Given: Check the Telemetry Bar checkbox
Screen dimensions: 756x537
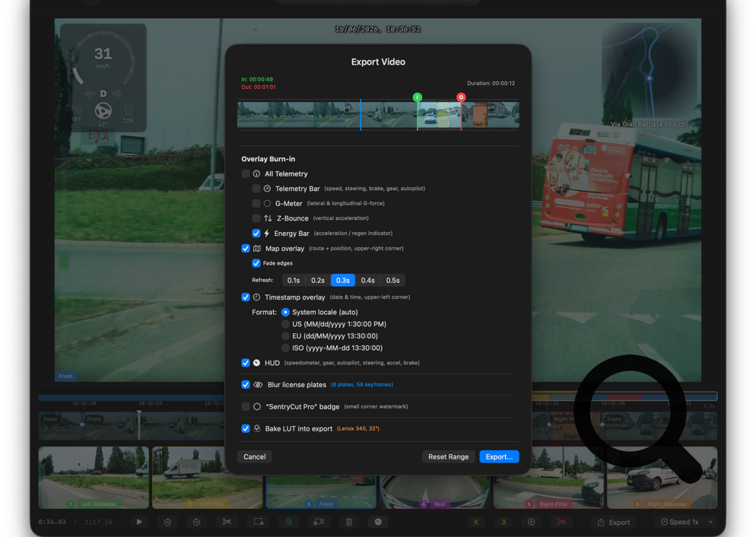Looking at the screenshot, I should coord(256,189).
